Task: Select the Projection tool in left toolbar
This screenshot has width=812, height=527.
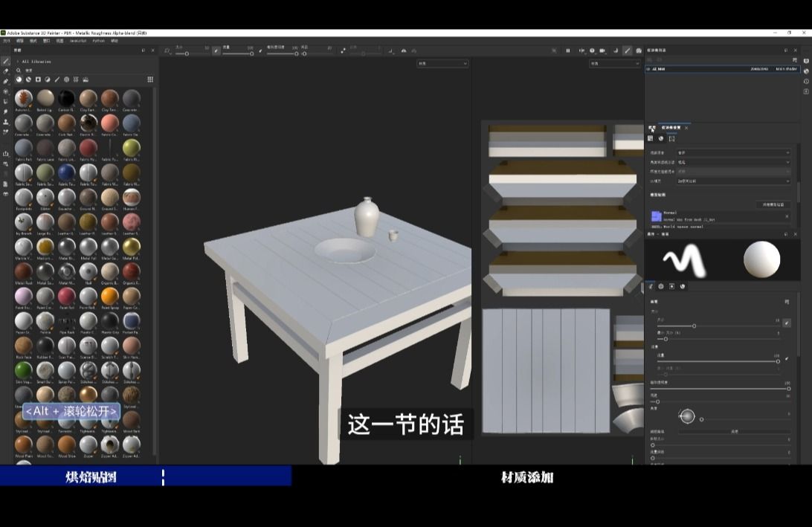Action: pyautogui.click(x=6, y=81)
